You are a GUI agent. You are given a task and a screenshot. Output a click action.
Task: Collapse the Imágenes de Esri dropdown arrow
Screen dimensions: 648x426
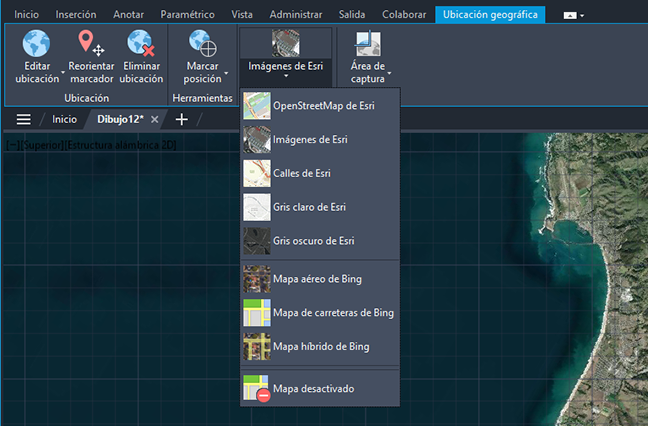[286, 76]
